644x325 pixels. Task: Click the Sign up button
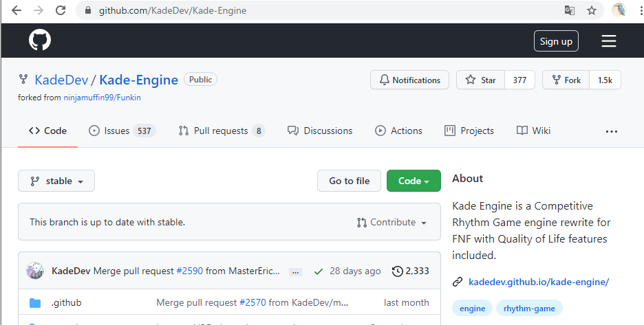[x=556, y=41]
